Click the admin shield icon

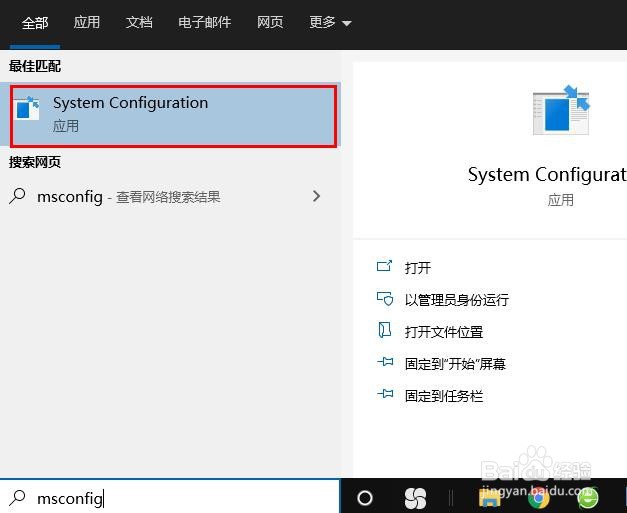point(385,298)
